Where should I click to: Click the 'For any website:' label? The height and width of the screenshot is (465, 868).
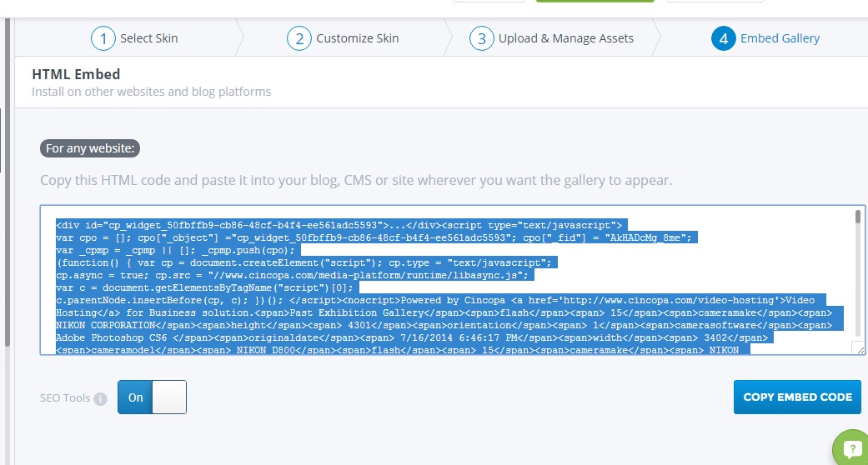point(90,148)
